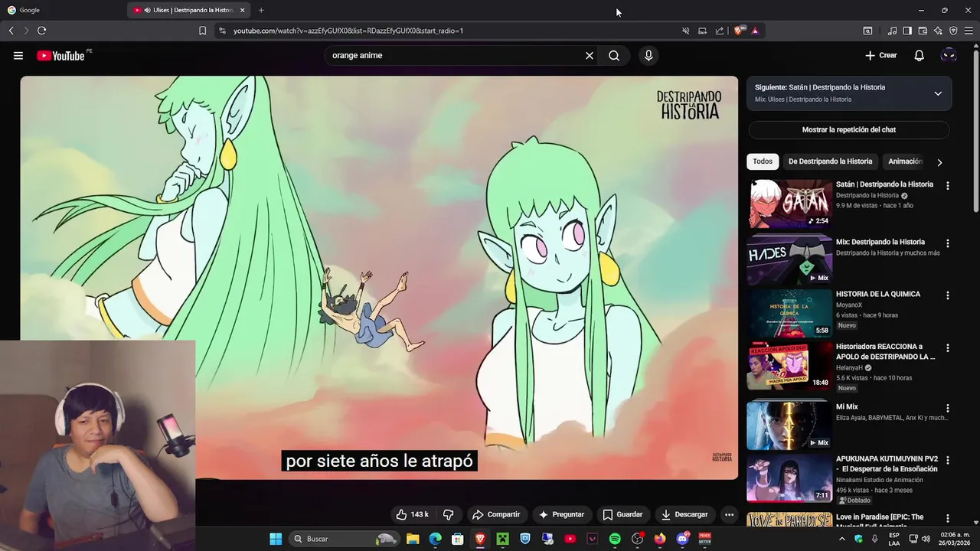Select the Animación filter chip

click(x=905, y=161)
